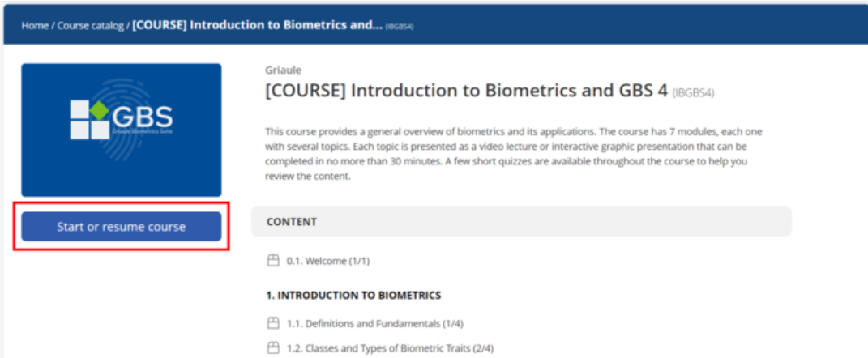Click the Griaule provider name

coord(284,70)
